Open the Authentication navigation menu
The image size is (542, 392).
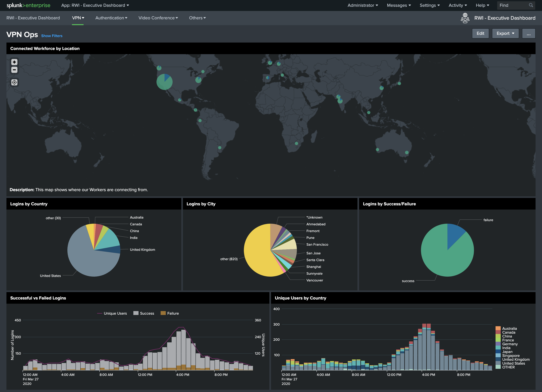point(111,18)
